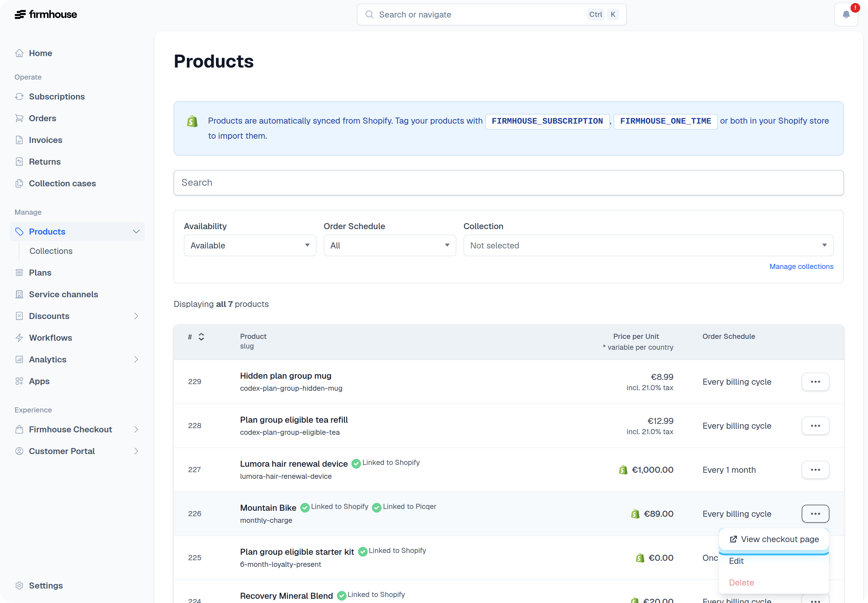Screen dimensions: 868x603
Task: Click the Customer Portal person icon
Action: pyautogui.click(x=19, y=451)
